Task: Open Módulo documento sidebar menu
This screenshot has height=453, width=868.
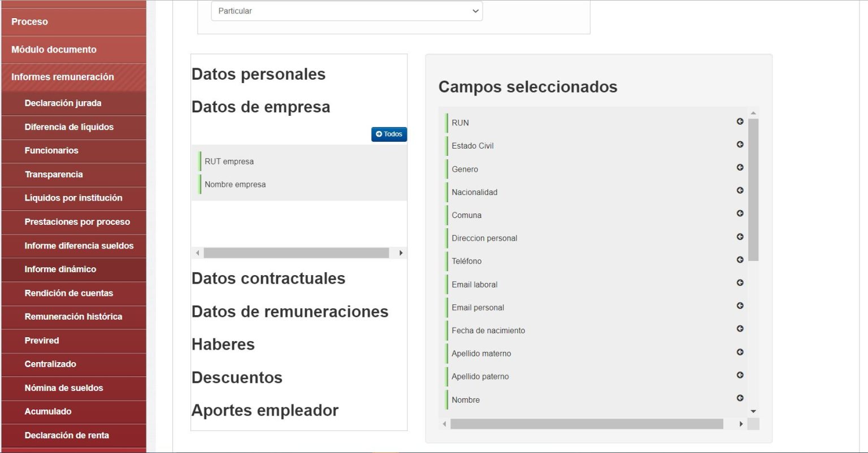Action: tap(73, 49)
